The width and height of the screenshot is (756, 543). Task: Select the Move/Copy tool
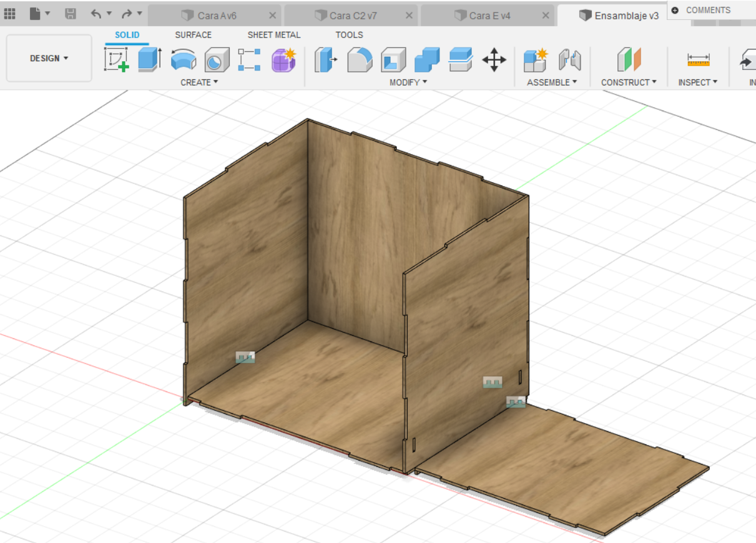click(494, 60)
